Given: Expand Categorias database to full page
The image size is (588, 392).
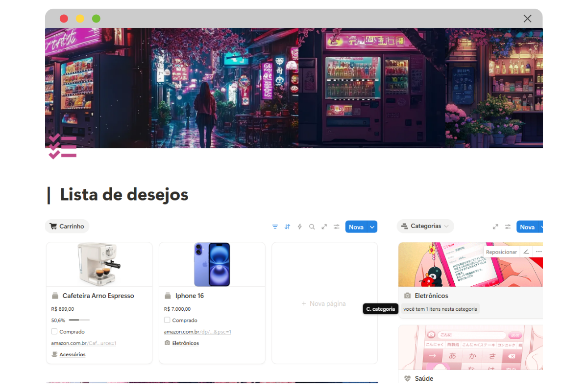Looking at the screenshot, I should tap(495, 227).
